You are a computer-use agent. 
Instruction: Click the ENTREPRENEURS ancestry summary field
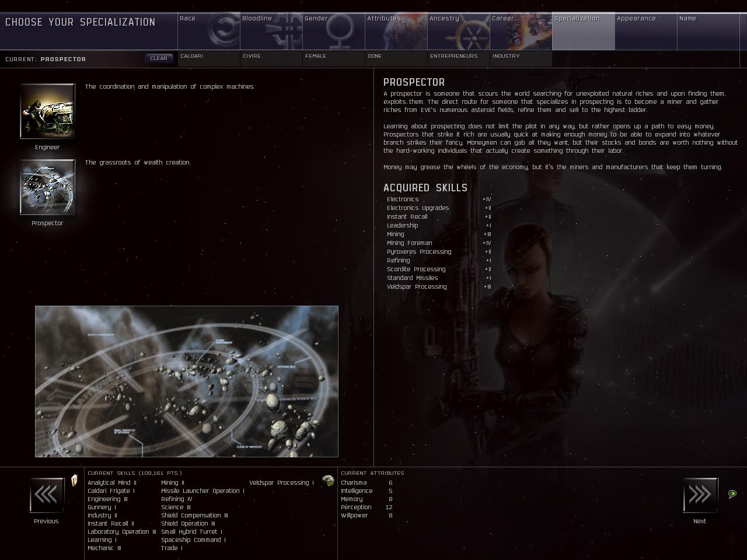pos(459,58)
